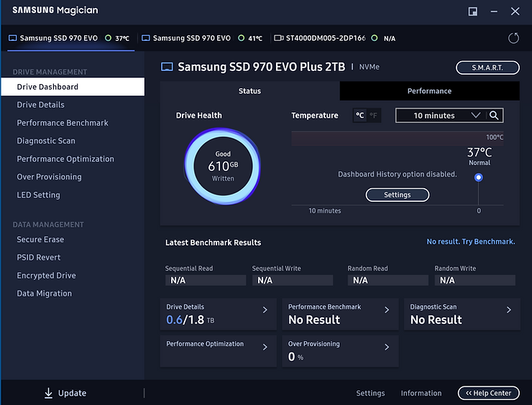Click the second Samsung SSD 970 EVO drive icon

click(x=145, y=38)
